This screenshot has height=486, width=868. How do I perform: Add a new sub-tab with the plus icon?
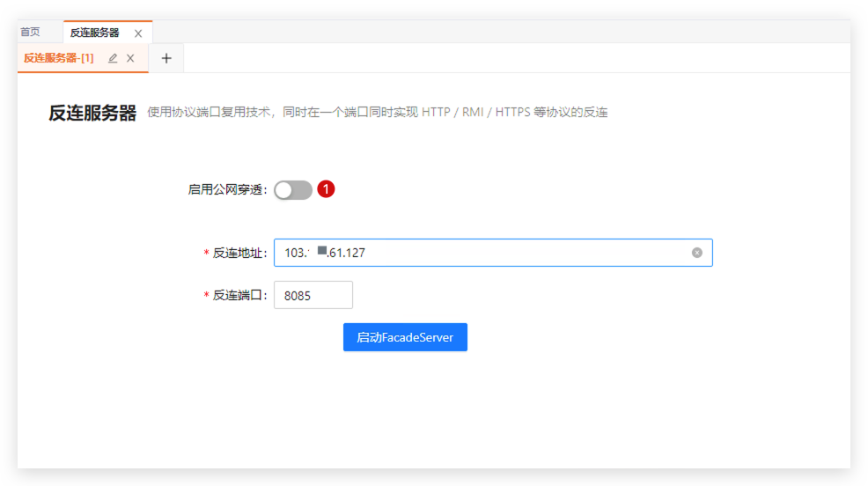click(x=166, y=58)
